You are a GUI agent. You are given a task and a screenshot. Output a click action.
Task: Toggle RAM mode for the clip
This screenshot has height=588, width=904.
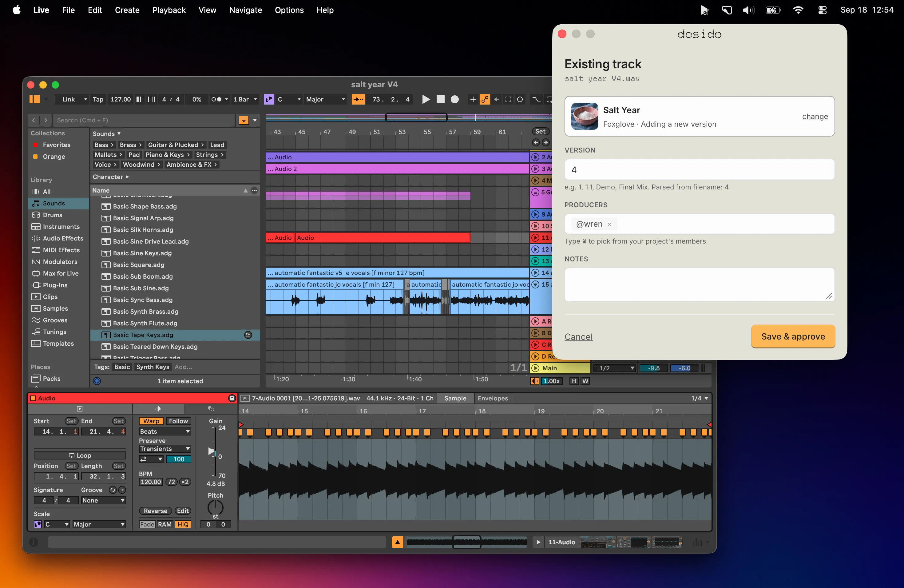165,525
